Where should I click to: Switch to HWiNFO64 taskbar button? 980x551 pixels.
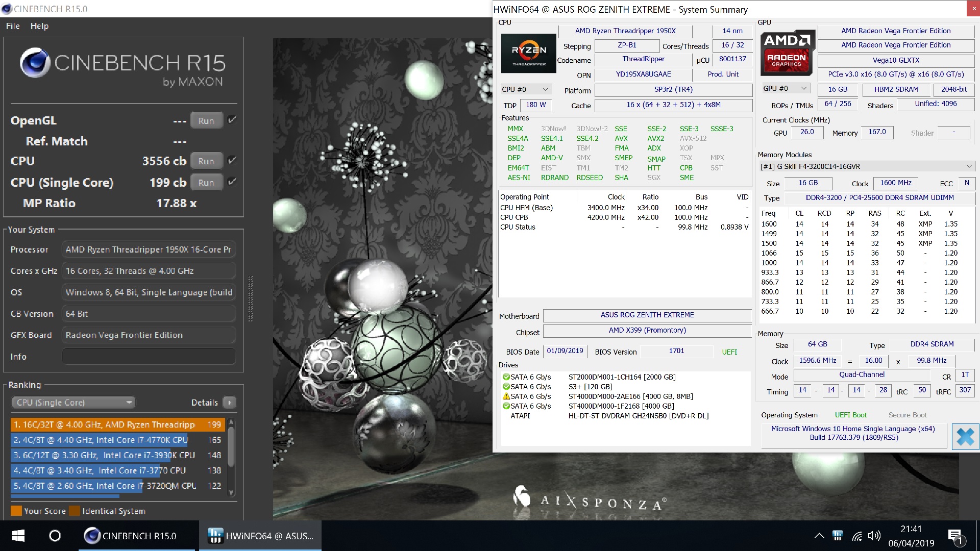[260, 536]
